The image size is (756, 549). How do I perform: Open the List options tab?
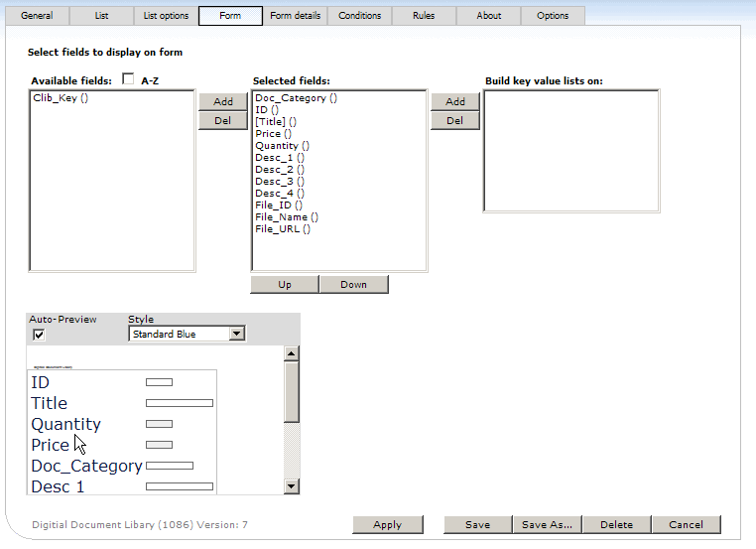click(166, 16)
